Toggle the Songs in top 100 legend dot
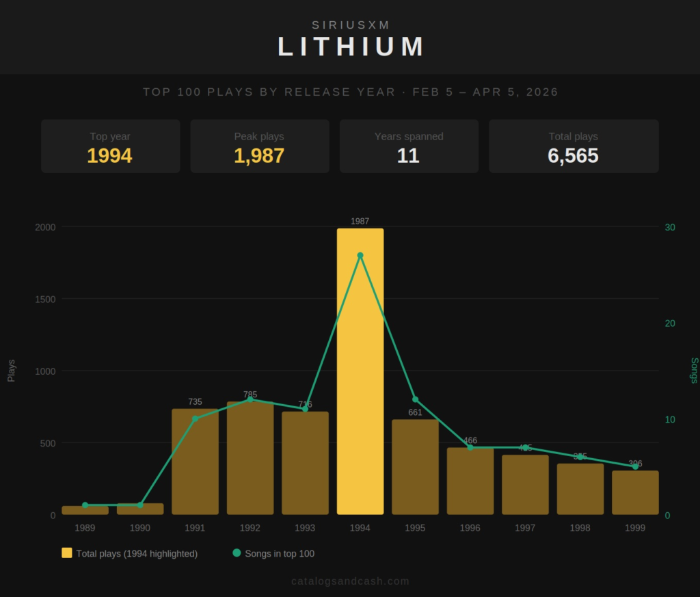The height and width of the screenshot is (597, 700). (x=237, y=553)
